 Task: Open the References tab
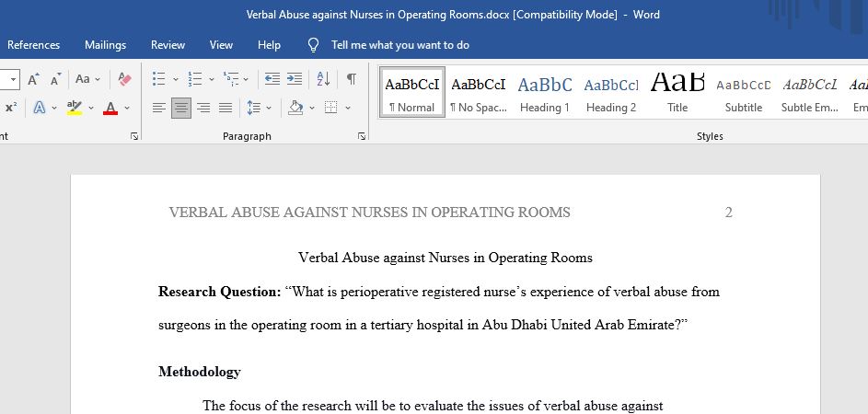coord(33,45)
